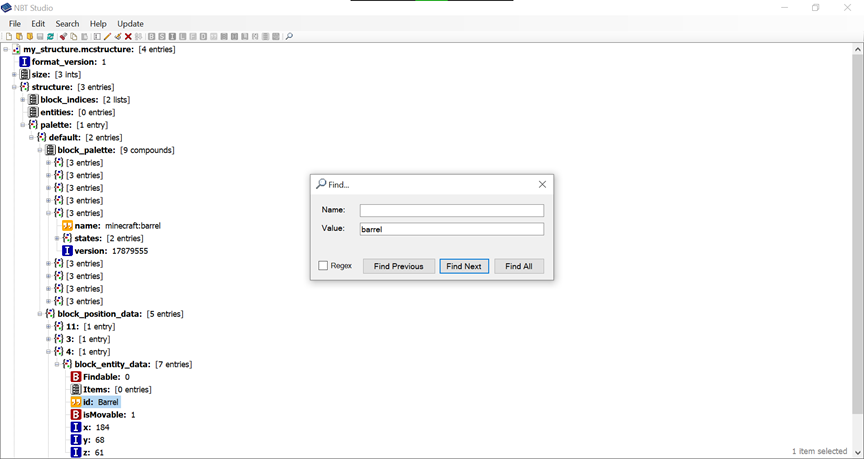
Task: Click the red X Delete icon
Action: point(128,37)
